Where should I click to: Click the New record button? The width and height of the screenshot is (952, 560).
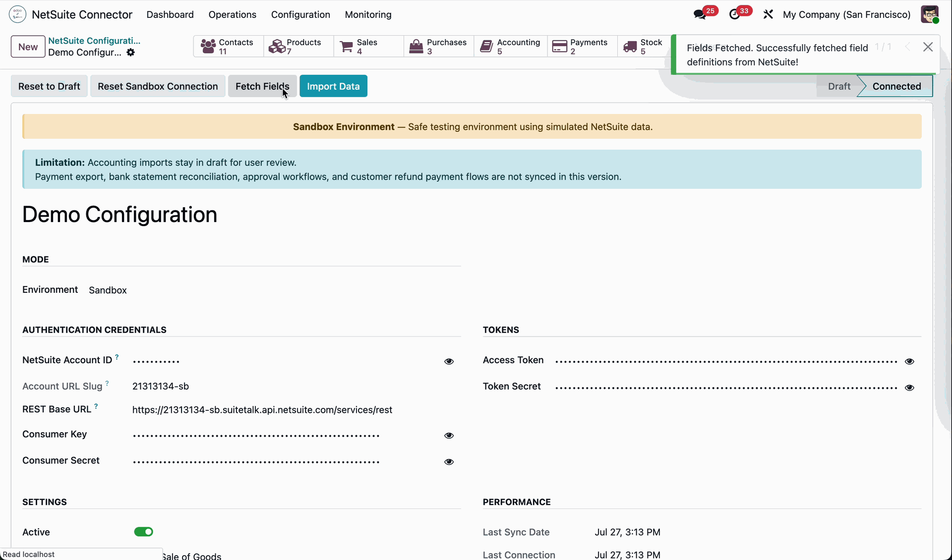tap(28, 47)
